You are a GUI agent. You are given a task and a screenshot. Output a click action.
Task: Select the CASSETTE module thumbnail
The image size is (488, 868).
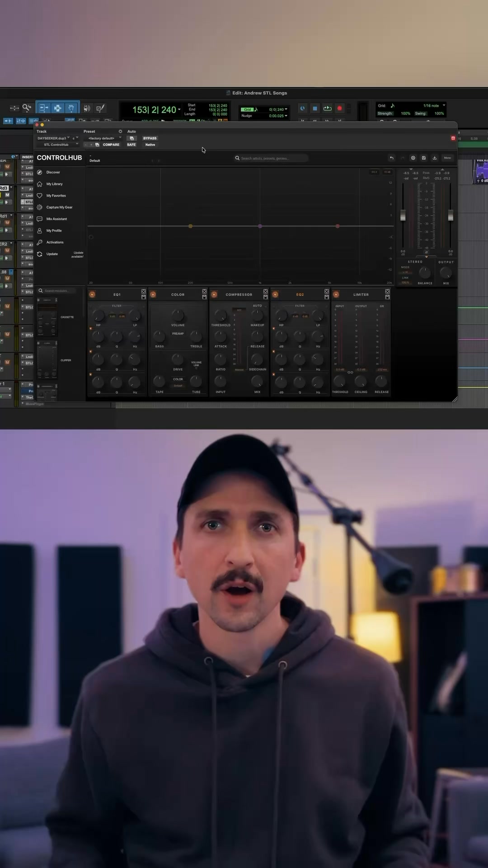[x=47, y=317]
